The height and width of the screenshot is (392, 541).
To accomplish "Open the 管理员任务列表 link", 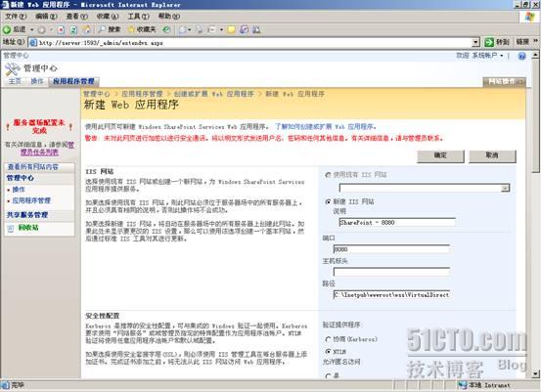I will coord(39,152).
